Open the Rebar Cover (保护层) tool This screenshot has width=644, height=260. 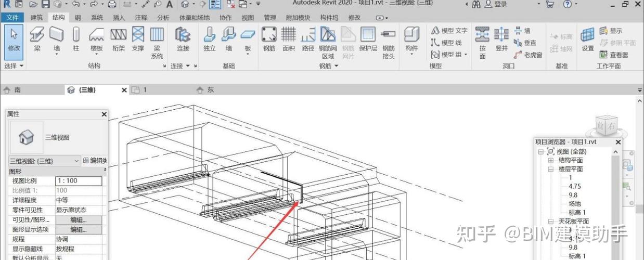pos(368,40)
